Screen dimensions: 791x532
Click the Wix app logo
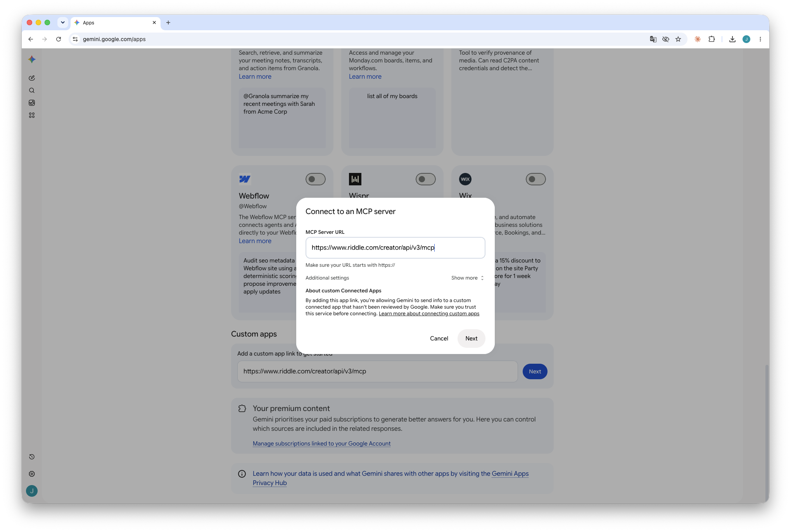(x=465, y=179)
